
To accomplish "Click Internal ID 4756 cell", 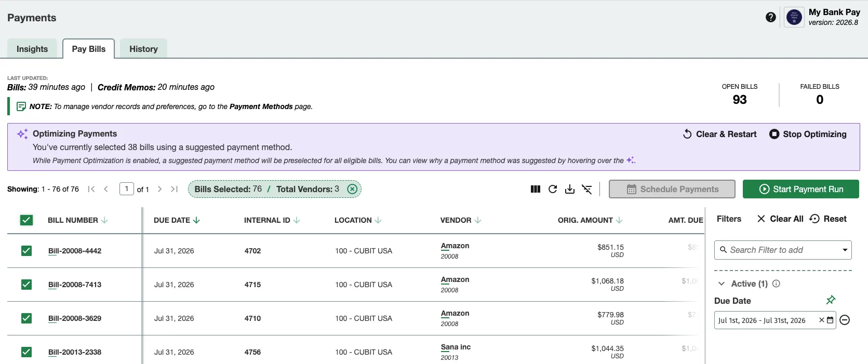I will (253, 352).
